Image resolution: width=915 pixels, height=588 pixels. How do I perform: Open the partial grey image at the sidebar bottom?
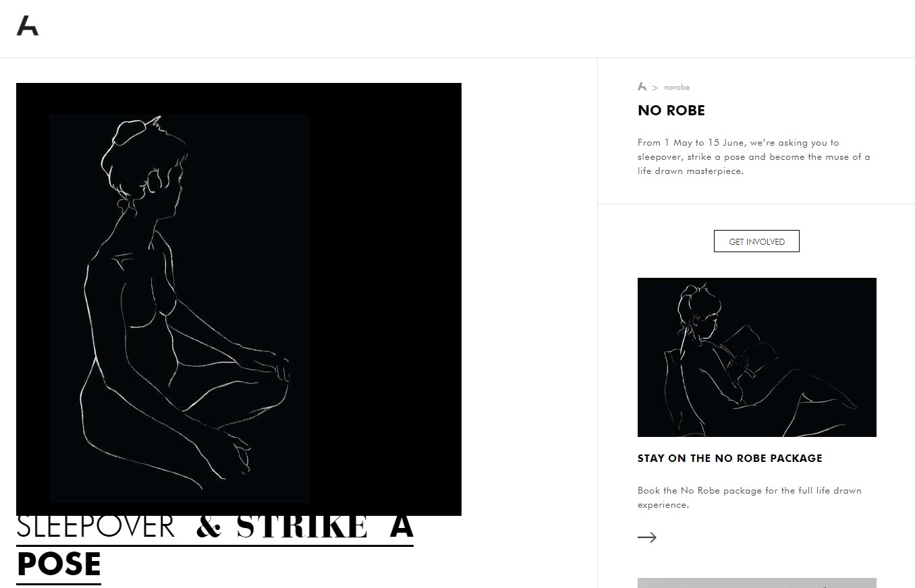(757, 583)
